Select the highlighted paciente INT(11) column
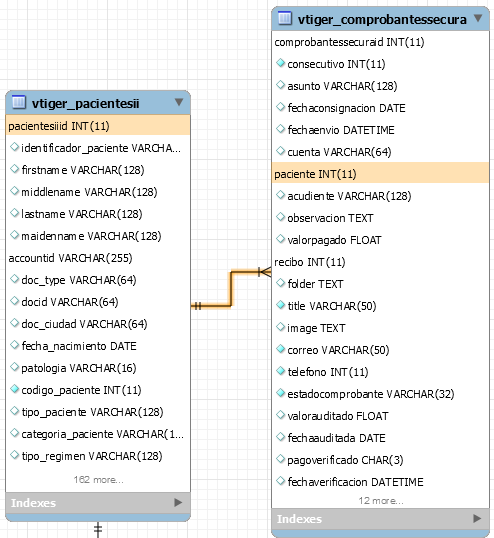 380,174
